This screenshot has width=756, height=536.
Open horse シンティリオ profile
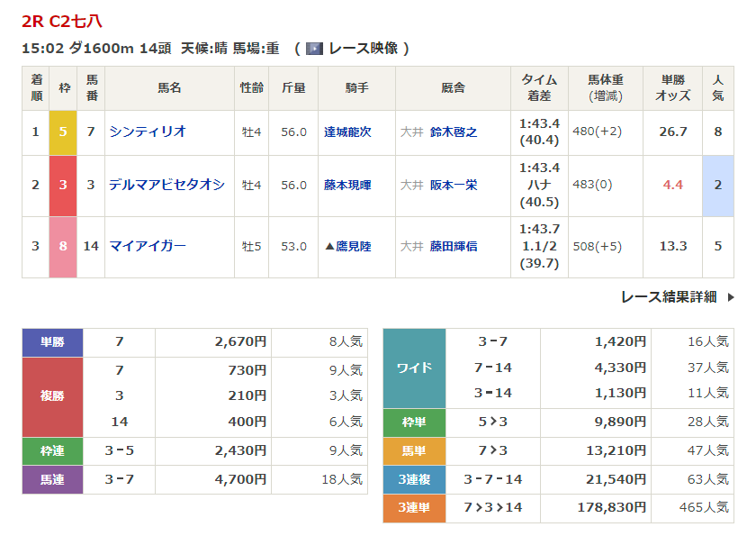[x=148, y=132]
